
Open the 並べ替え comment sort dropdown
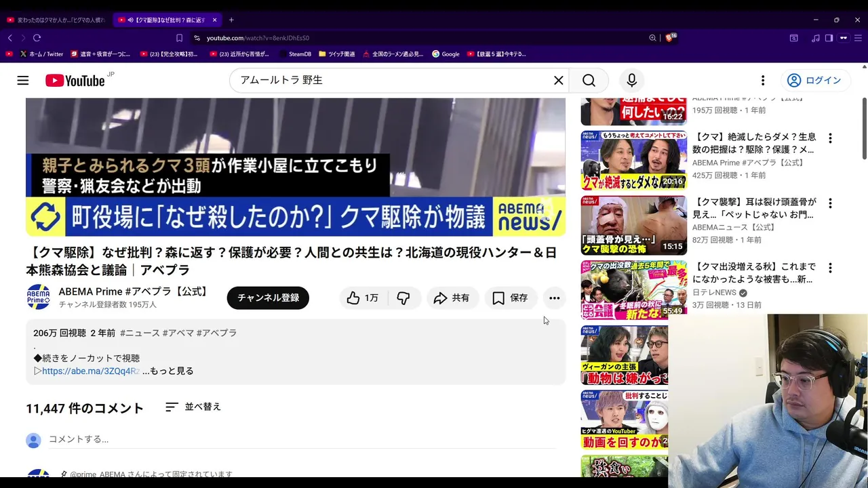coord(193,407)
